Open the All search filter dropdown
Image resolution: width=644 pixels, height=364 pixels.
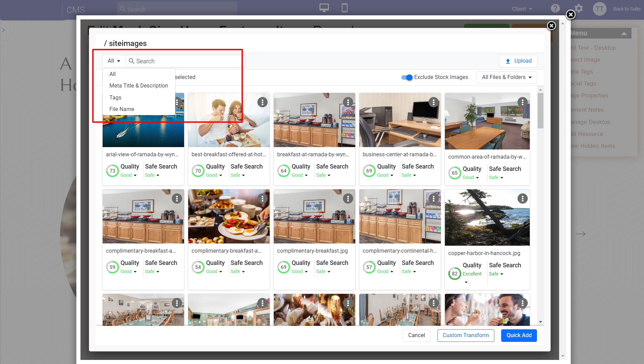[x=114, y=61]
